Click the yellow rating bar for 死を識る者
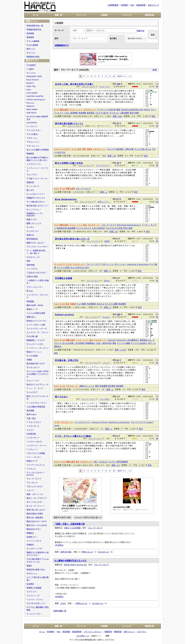This screenshot has width=185, height=644. coord(135,363)
